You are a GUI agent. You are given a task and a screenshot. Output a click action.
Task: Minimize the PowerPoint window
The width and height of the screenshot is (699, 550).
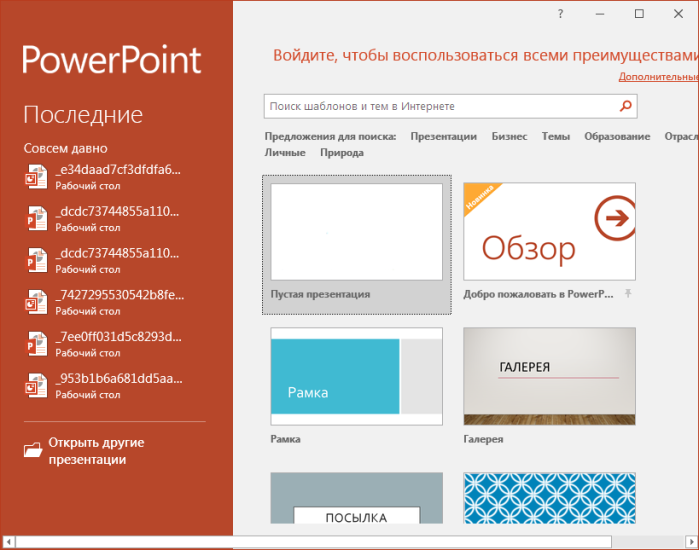[600, 14]
